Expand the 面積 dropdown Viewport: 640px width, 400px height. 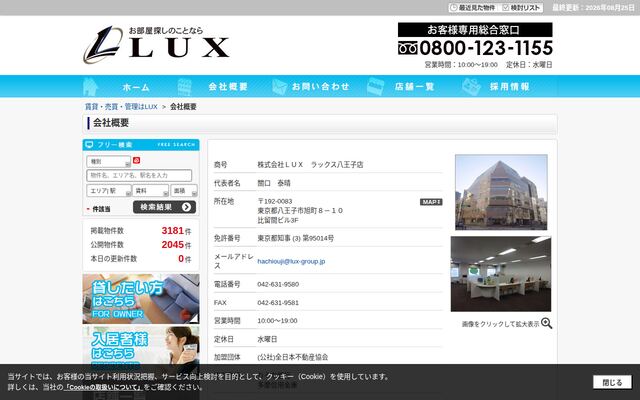[184, 191]
